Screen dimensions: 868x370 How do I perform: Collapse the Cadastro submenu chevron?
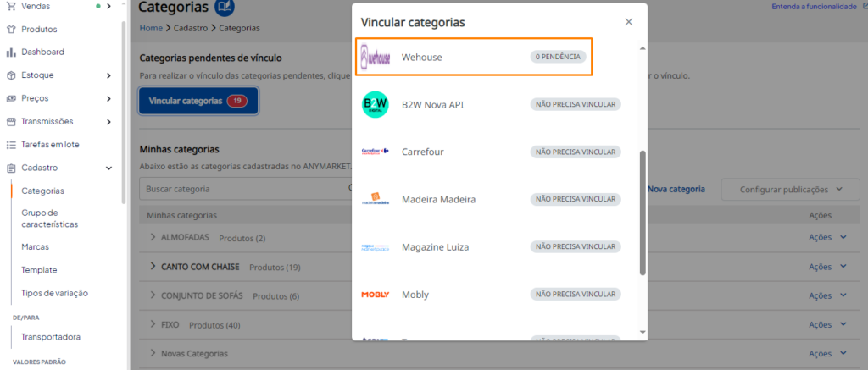tap(108, 168)
